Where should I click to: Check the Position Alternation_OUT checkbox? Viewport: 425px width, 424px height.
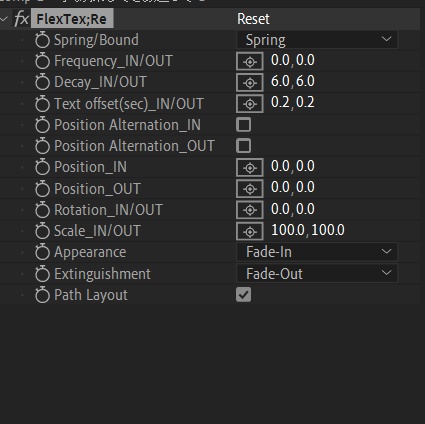tap(244, 146)
